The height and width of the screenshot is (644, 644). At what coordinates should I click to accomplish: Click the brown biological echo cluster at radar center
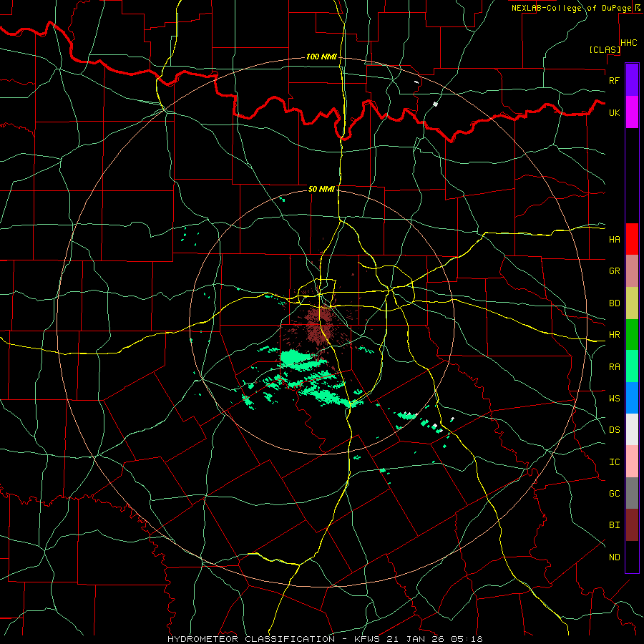(319, 323)
